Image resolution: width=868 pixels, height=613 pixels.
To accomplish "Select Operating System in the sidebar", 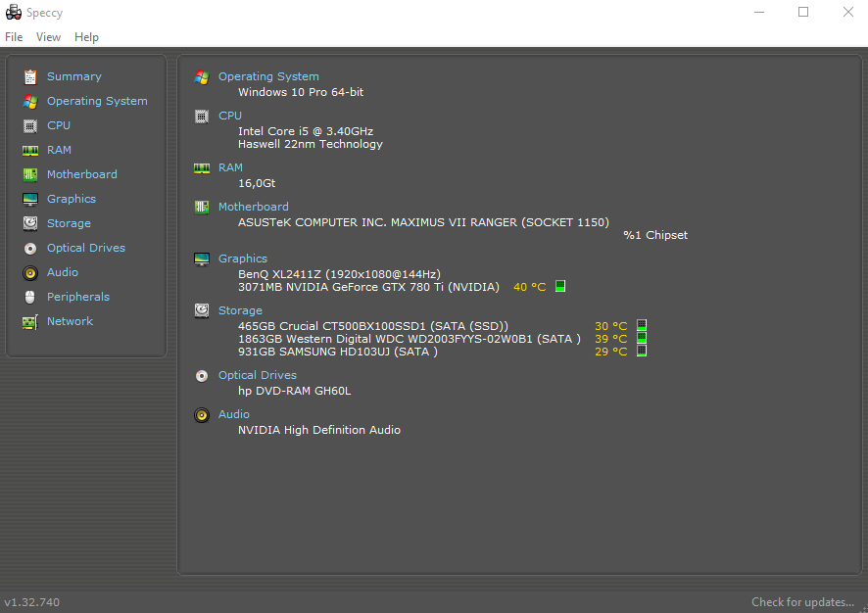I will point(97,101).
